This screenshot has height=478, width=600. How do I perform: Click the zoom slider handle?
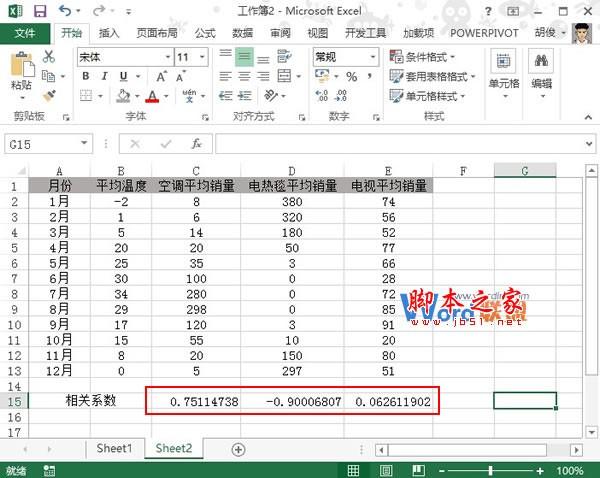coord(490,470)
